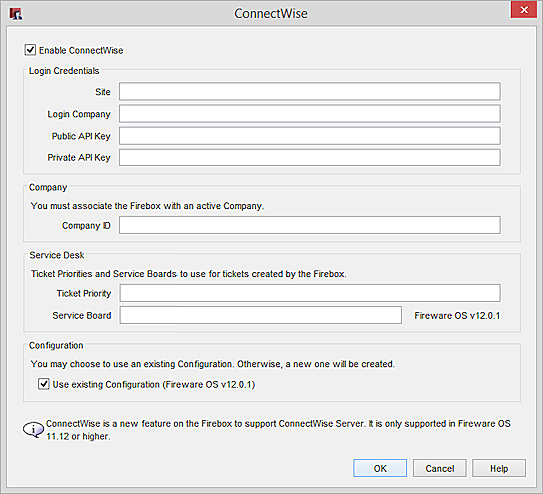
Task: Click the 'Login Credentials' group title
Action: pyautogui.click(x=64, y=71)
